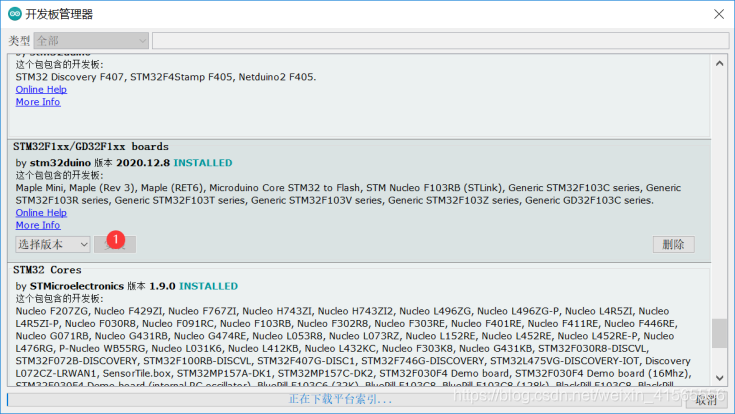Viewport: 735px width, 414px height.
Task: Expand the 选择版本 version dropdown
Action: pos(52,244)
